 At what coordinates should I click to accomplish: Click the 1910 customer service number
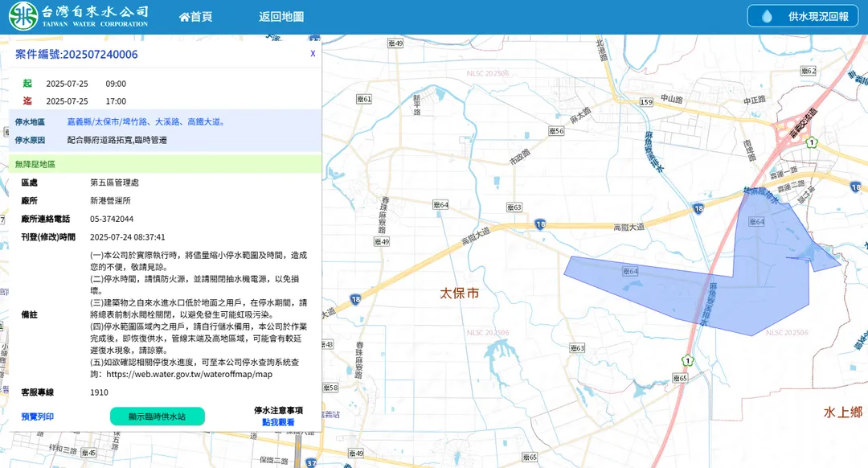click(x=99, y=392)
